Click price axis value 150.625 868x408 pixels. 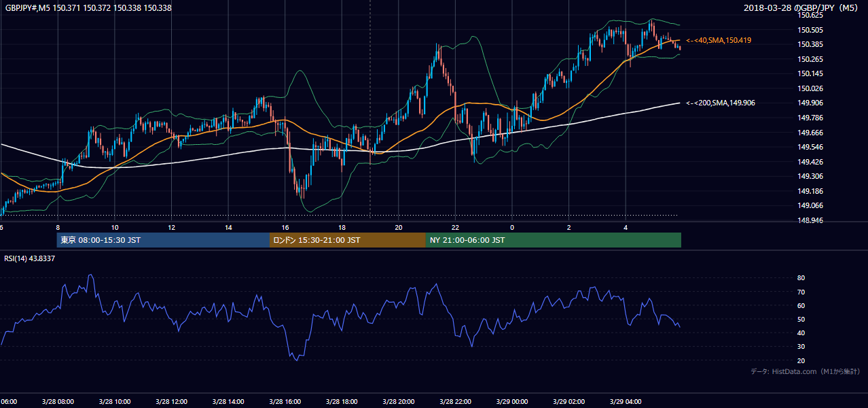click(810, 16)
